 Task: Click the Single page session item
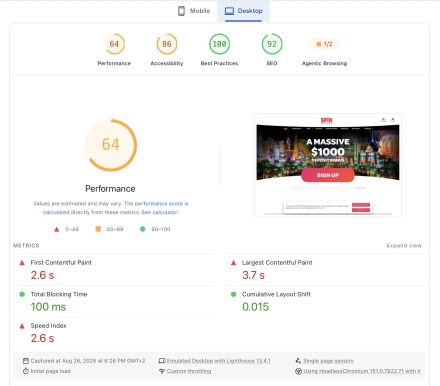pyautogui.click(x=328, y=361)
